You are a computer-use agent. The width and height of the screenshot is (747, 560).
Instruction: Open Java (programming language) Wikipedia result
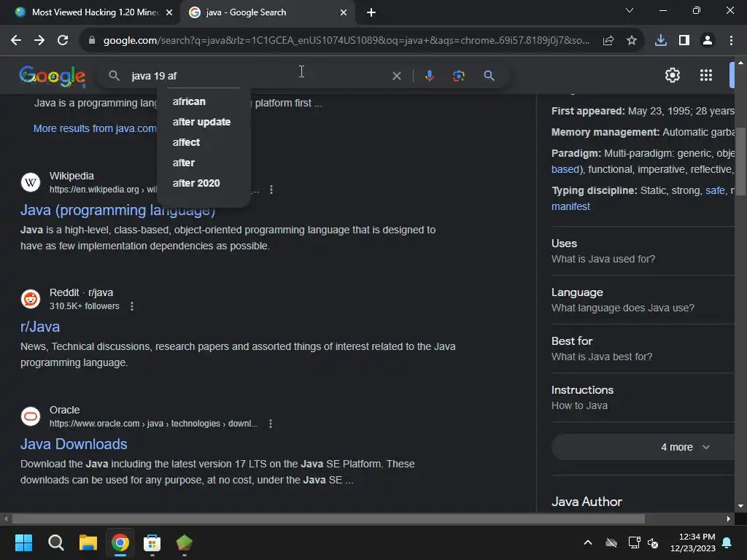(x=117, y=210)
